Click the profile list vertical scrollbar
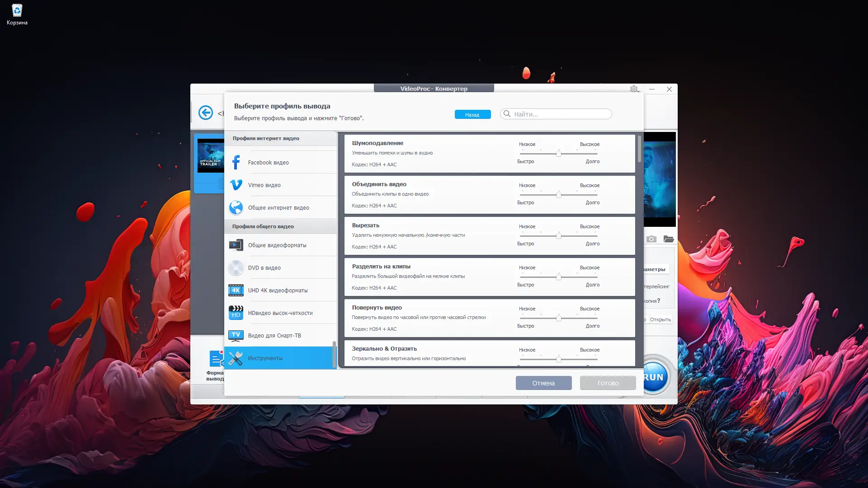Screen dimensions: 868x488 (x=639, y=149)
